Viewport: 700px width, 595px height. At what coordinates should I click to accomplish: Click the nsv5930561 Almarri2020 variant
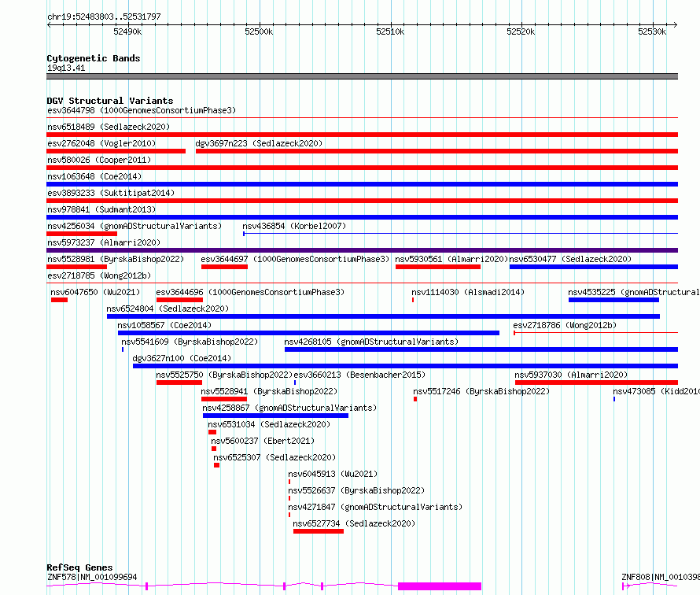[x=438, y=267]
